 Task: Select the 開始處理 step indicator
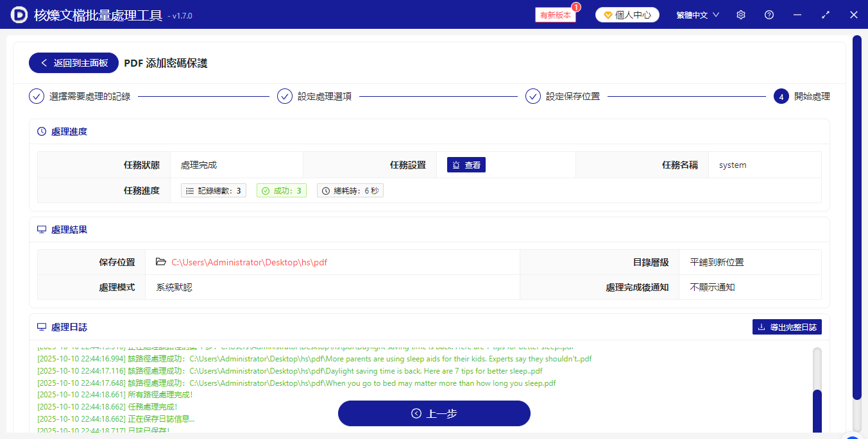[781, 95]
